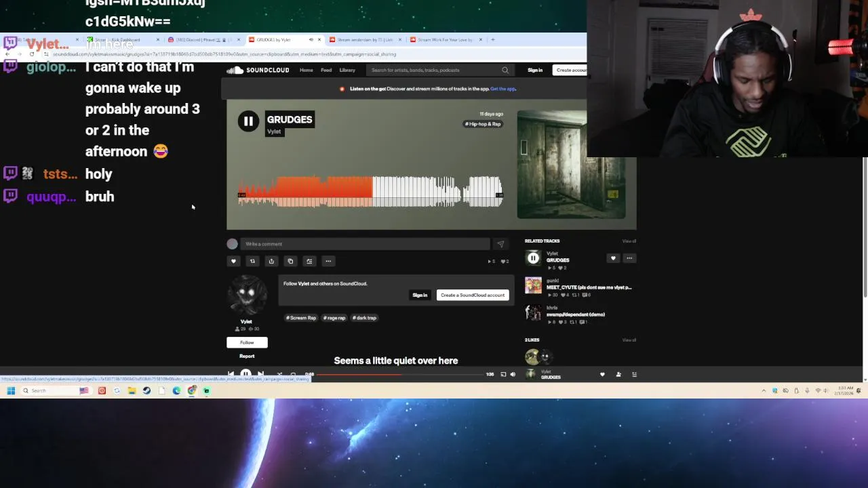Image resolution: width=868 pixels, height=488 pixels.
Task: Open a new browser tab with the plus button
Action: [493, 40]
